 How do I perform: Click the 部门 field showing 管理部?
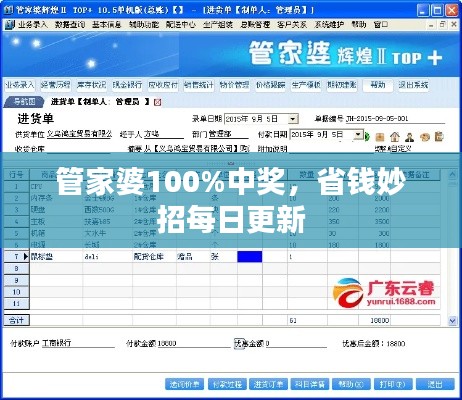229,134
